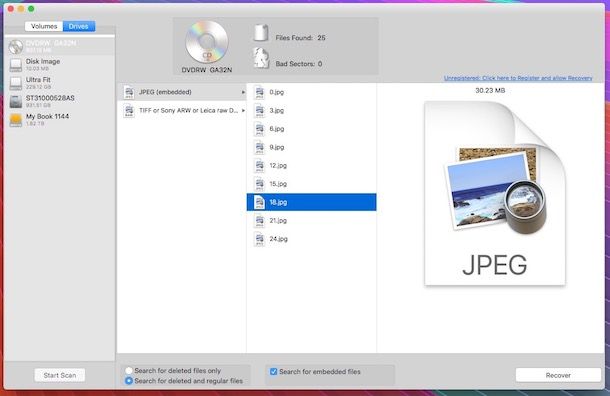Expand the JPEG (embedded) category arrow
Screen dimensions: 610x396
(243, 92)
